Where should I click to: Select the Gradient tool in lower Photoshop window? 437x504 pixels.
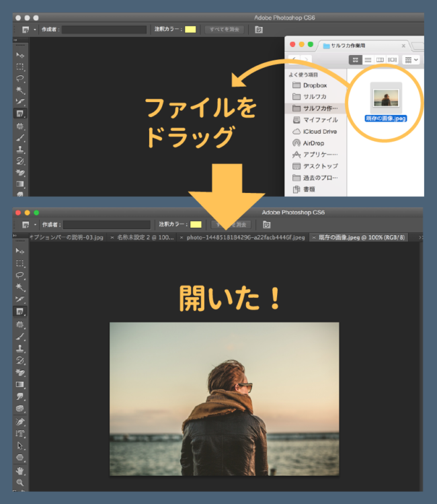20,384
